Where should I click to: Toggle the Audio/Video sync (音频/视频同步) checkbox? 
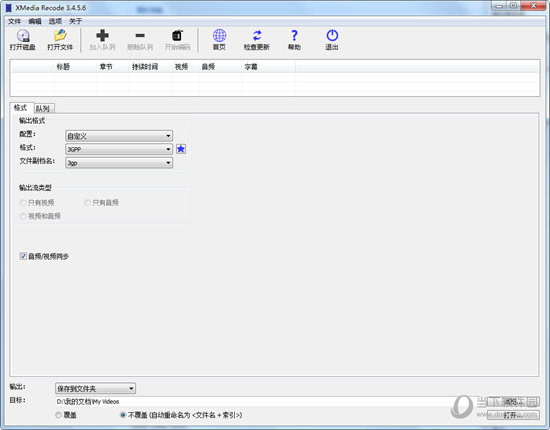point(24,256)
